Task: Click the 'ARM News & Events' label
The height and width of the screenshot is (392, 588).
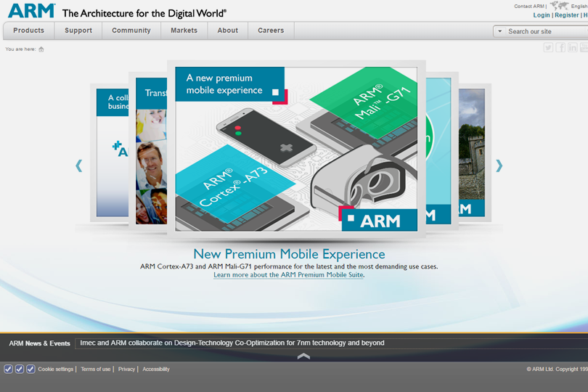Action: click(39, 343)
